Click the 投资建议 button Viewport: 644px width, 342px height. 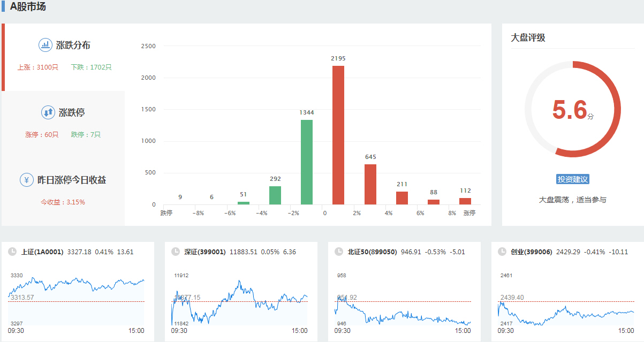(x=572, y=179)
